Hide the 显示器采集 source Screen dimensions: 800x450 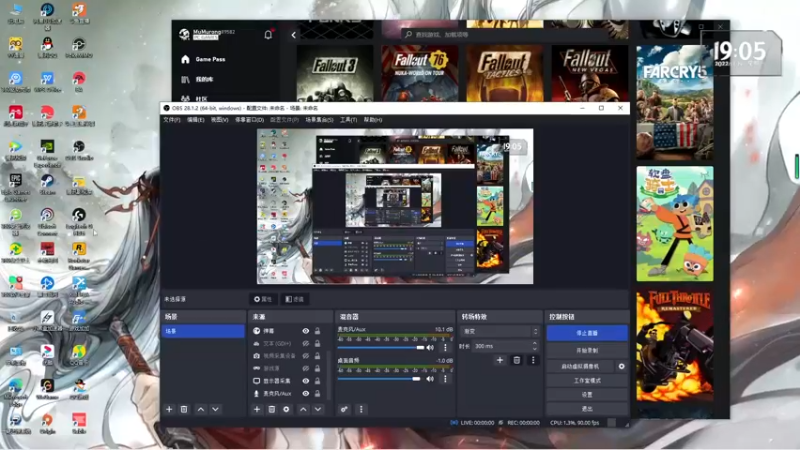click(x=306, y=381)
